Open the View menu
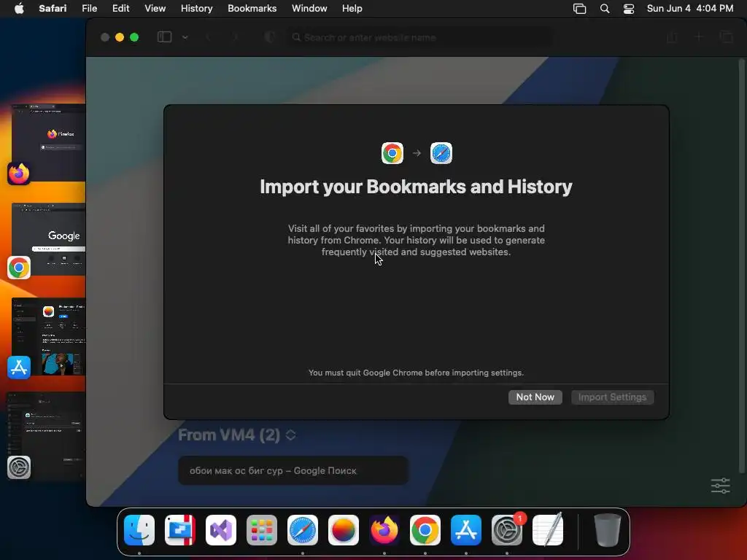This screenshot has width=747, height=560. 155,9
